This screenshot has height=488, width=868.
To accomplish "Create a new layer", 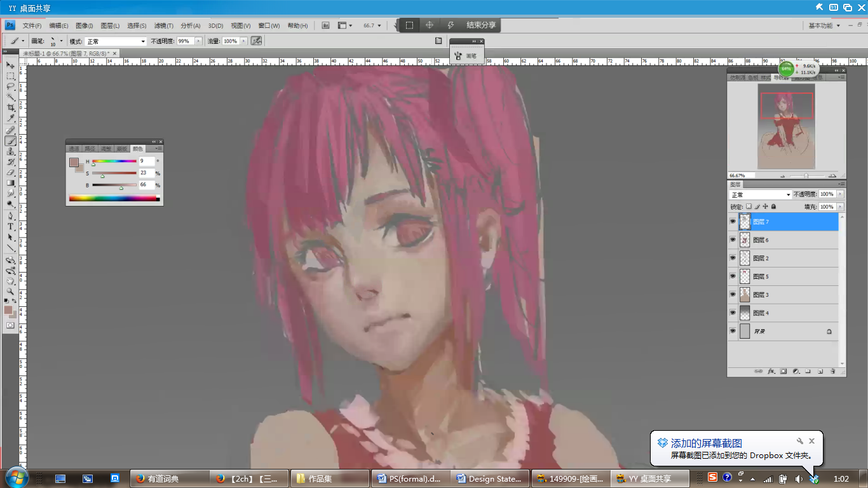I will [x=820, y=371].
